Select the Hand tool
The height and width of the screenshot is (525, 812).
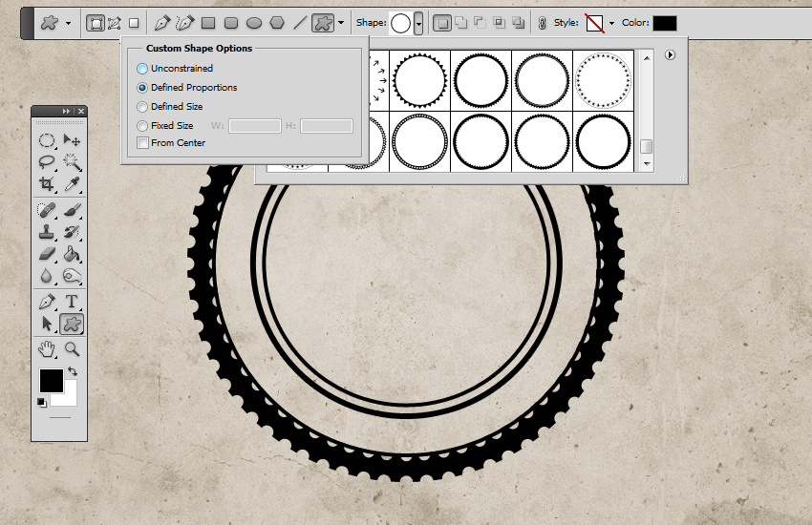[46, 349]
